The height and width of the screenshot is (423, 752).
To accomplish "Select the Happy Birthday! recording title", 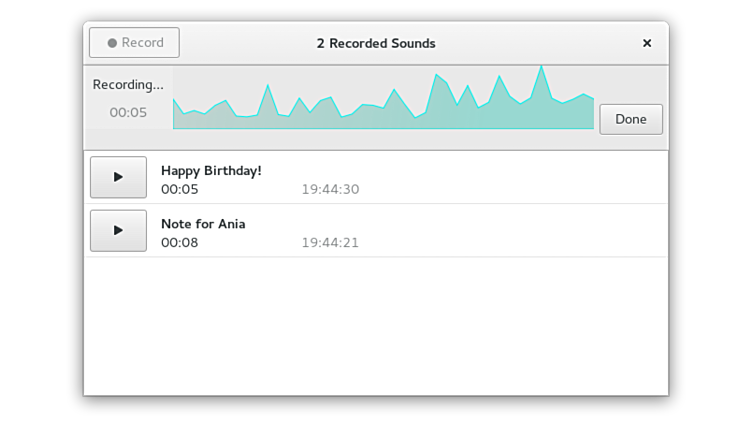I will (x=211, y=171).
